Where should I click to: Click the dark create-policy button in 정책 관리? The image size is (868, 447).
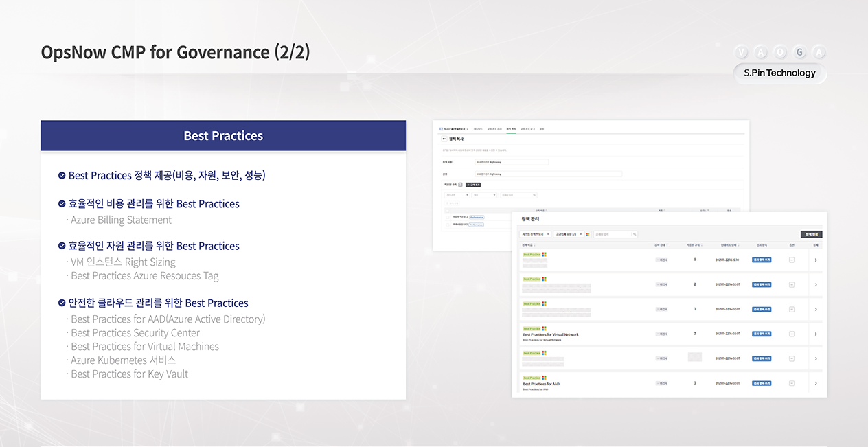click(811, 234)
